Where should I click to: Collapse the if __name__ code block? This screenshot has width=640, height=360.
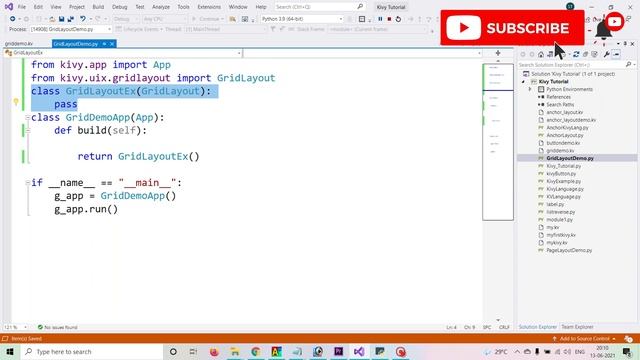pos(27,183)
